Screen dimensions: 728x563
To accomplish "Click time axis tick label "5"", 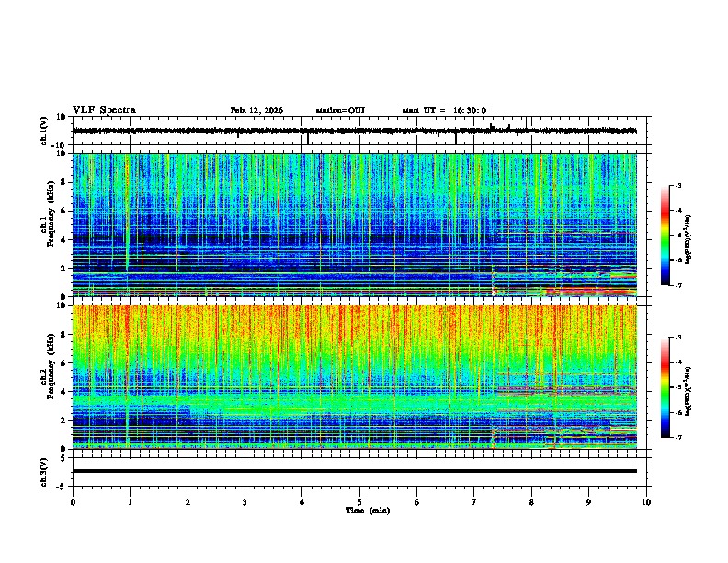I will tap(359, 502).
